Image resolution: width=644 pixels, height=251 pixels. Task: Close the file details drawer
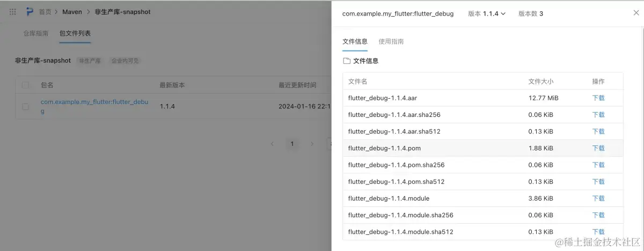click(636, 13)
